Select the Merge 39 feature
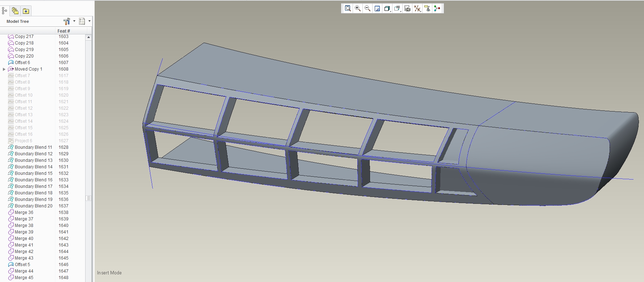644x282 pixels. click(x=24, y=232)
